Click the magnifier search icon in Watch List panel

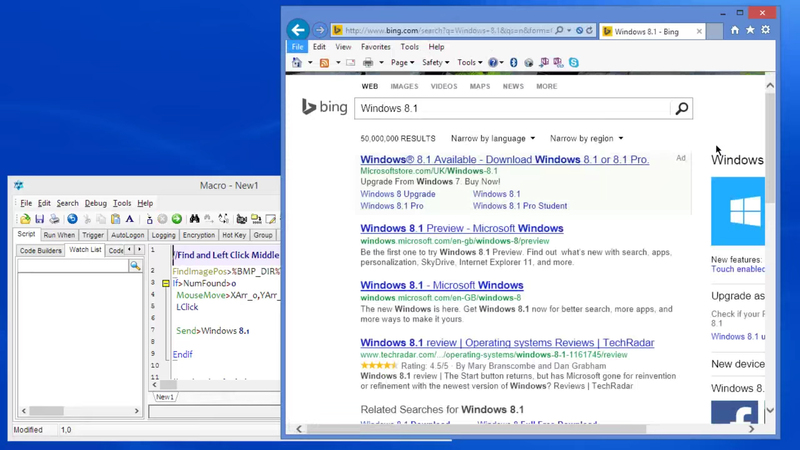[x=135, y=266]
